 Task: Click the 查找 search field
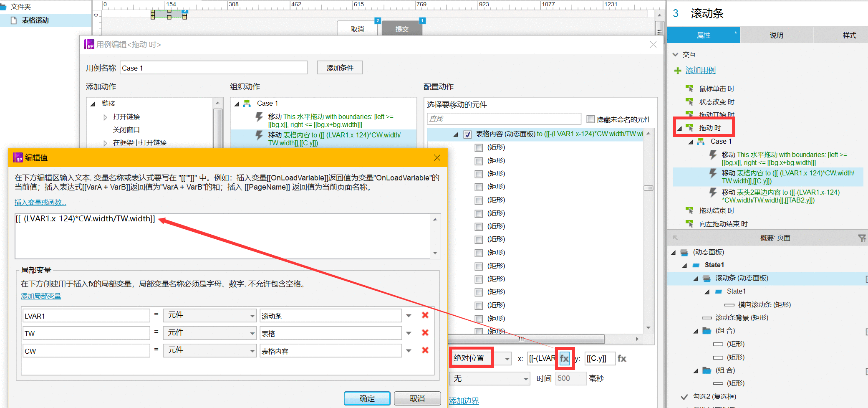[x=504, y=119]
